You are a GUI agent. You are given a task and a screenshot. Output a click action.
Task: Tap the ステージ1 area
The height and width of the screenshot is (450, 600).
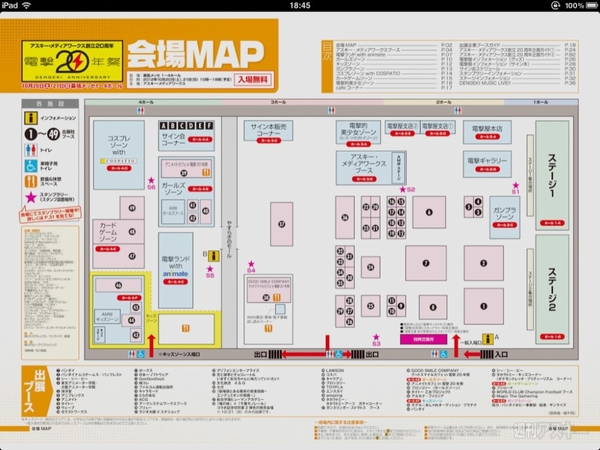[552, 175]
